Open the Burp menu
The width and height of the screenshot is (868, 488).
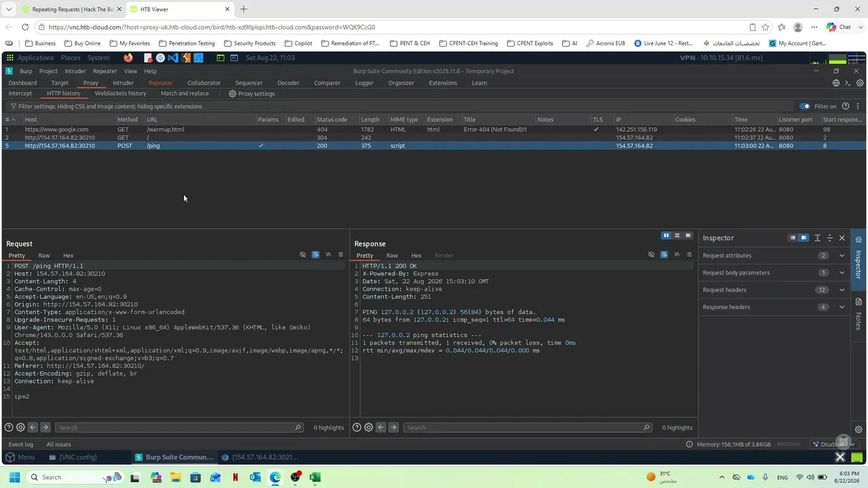[26, 71]
